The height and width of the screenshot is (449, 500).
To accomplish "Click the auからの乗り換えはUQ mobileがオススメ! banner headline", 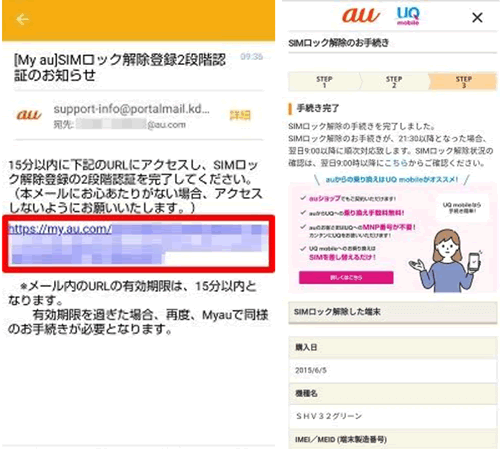I will [x=392, y=180].
